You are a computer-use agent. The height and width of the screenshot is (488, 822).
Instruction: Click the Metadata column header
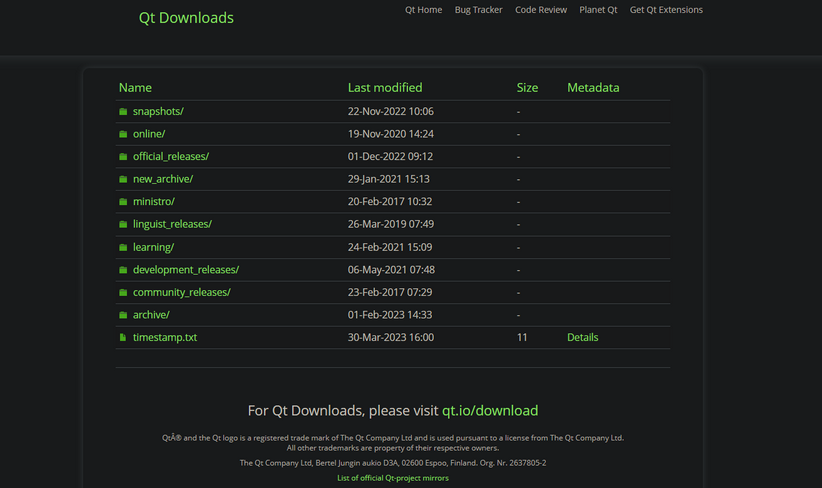tap(593, 88)
